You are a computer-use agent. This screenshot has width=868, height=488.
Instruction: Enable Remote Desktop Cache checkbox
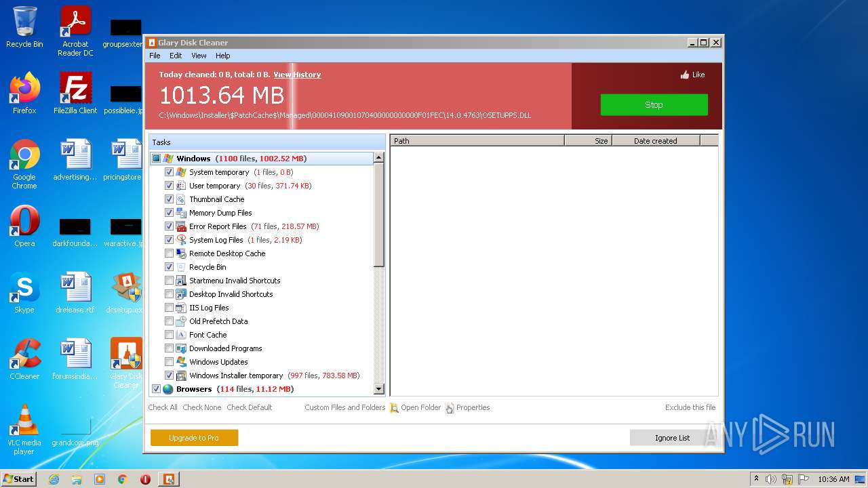click(x=170, y=253)
